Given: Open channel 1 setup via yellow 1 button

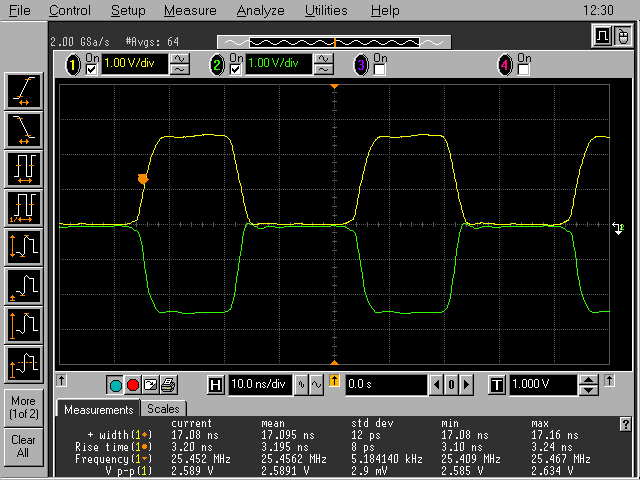Looking at the screenshot, I should click(x=73, y=65).
